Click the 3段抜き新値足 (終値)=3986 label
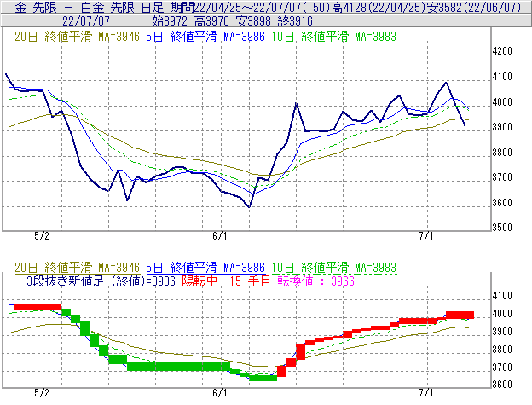 coord(101,281)
